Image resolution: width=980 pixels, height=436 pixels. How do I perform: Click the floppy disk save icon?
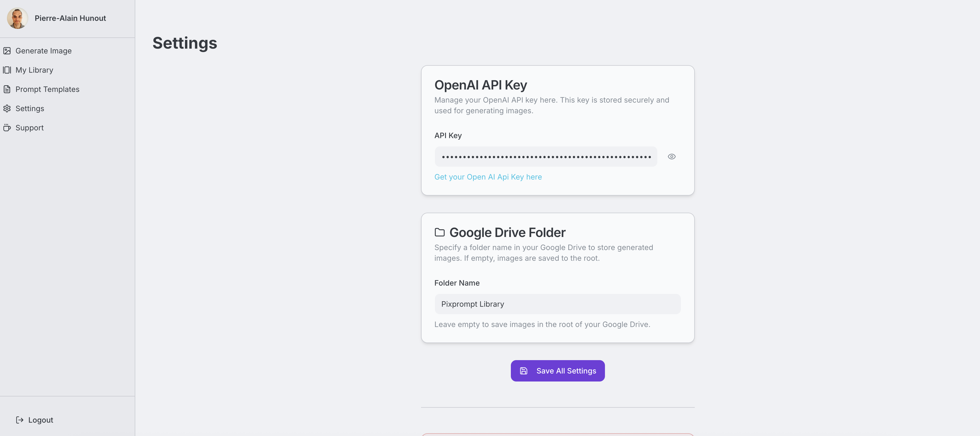pos(523,371)
